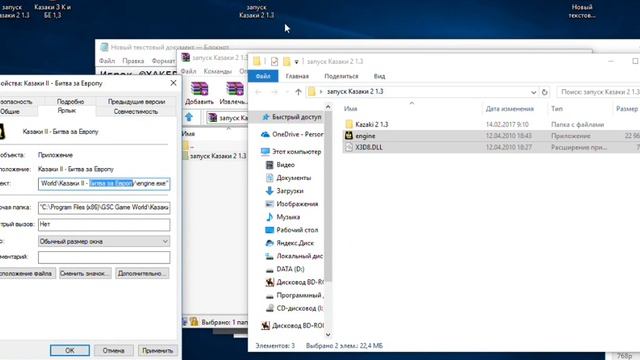Click the refresh icon beside address bar

point(544,92)
